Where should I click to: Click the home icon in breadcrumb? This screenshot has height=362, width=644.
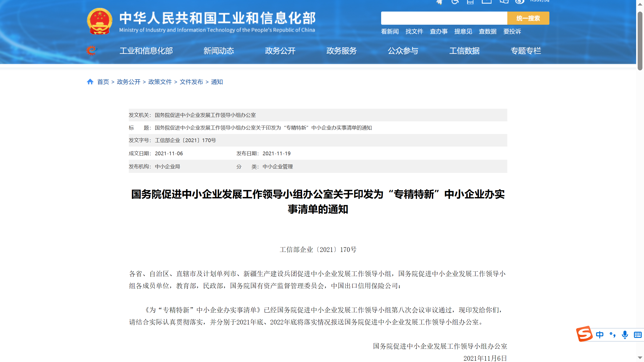pos(90,82)
